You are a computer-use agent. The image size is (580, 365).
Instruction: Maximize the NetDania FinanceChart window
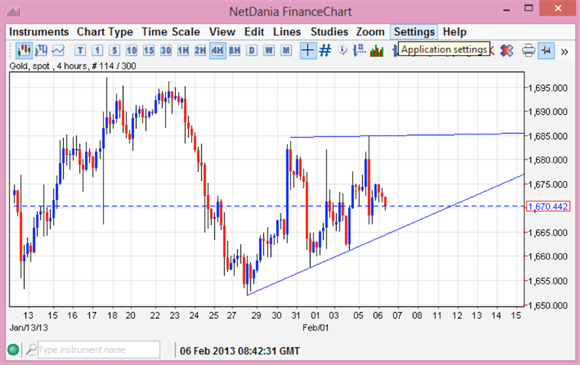pyautogui.click(x=529, y=8)
